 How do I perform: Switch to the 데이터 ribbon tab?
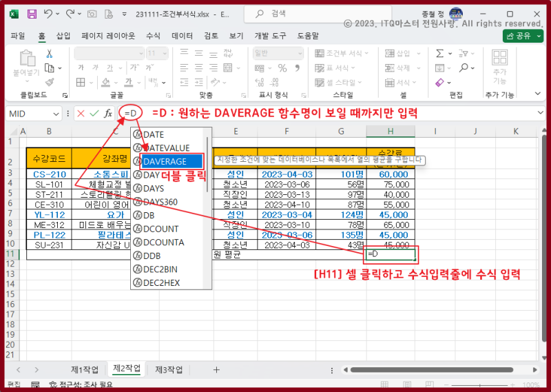point(182,36)
